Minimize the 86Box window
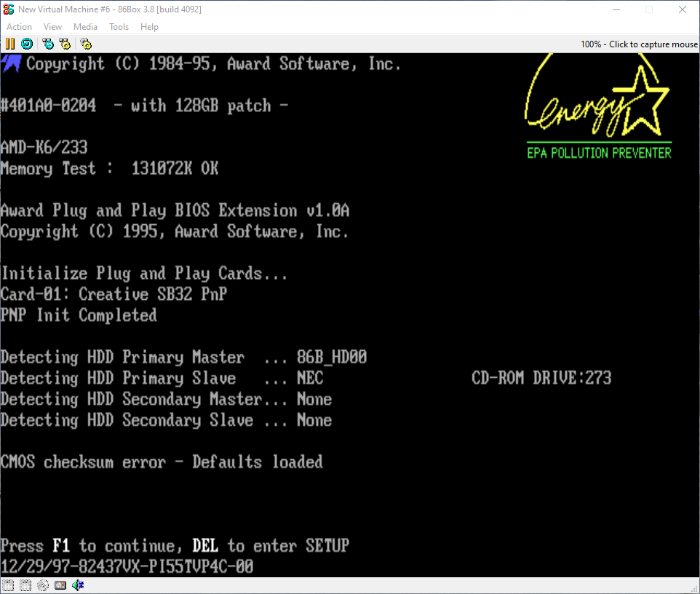This screenshot has width=700, height=594. [615, 9]
